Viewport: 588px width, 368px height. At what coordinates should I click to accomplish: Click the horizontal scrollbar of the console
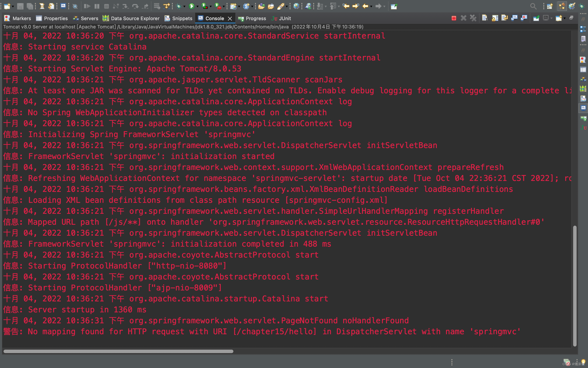(118, 351)
